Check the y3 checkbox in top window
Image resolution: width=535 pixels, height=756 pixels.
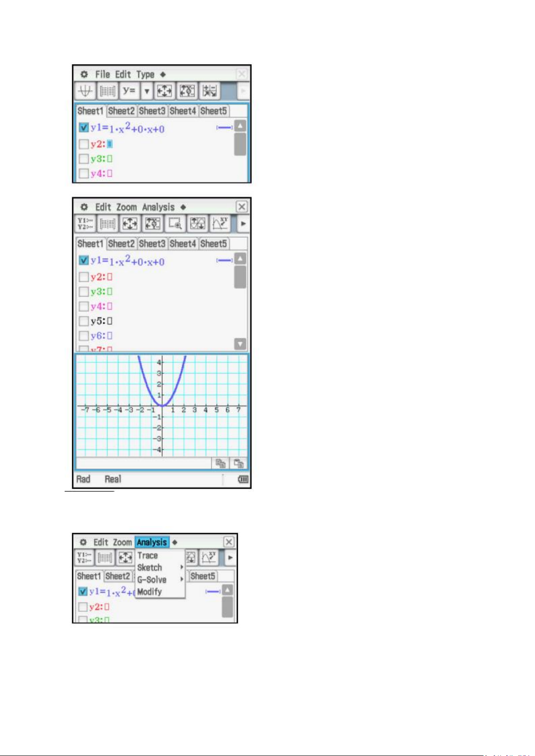pyautogui.click(x=83, y=159)
